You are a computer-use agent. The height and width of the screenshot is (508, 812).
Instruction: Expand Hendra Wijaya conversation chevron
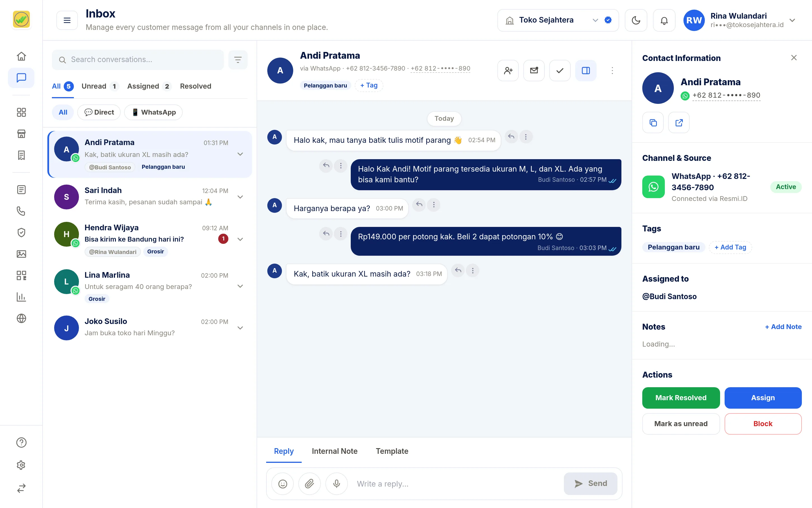(240, 239)
